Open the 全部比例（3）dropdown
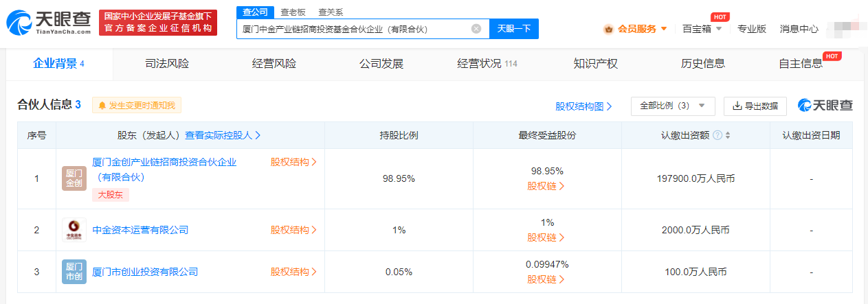 (673, 106)
